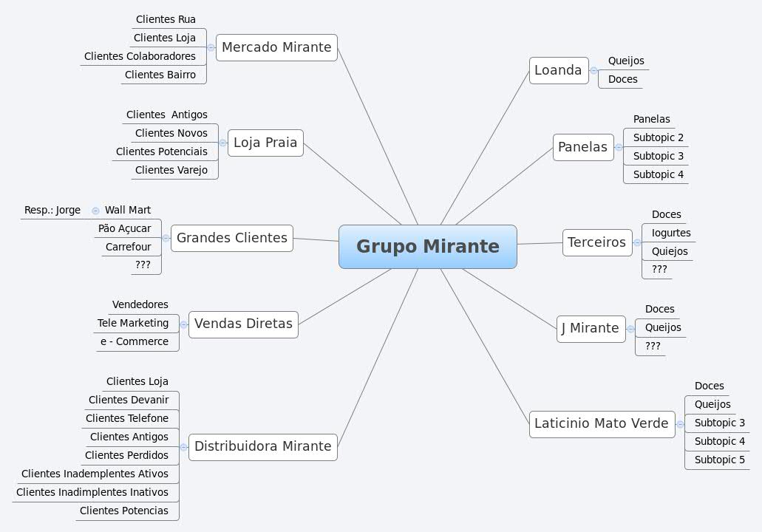
Task: Collapse the Mercado Mirante branch toggle
Action: (x=211, y=47)
